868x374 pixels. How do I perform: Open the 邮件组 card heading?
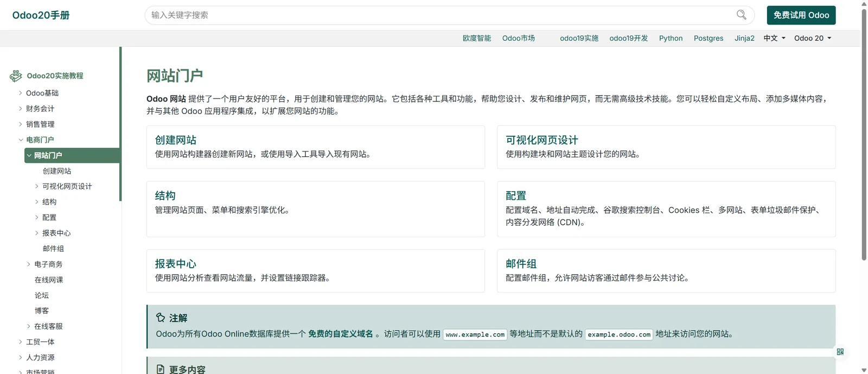coord(521,264)
